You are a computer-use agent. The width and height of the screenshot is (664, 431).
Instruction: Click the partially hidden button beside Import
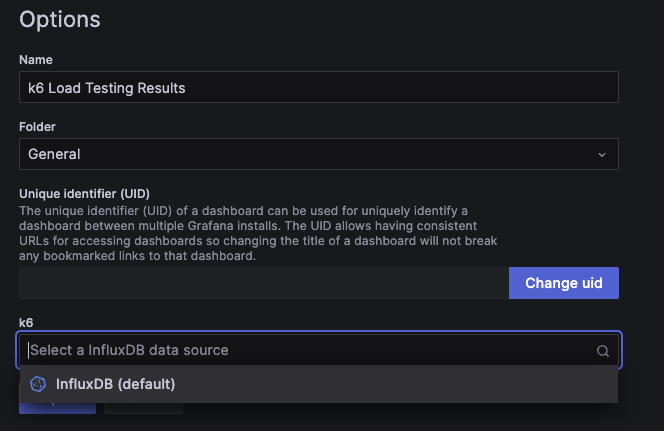(143, 408)
